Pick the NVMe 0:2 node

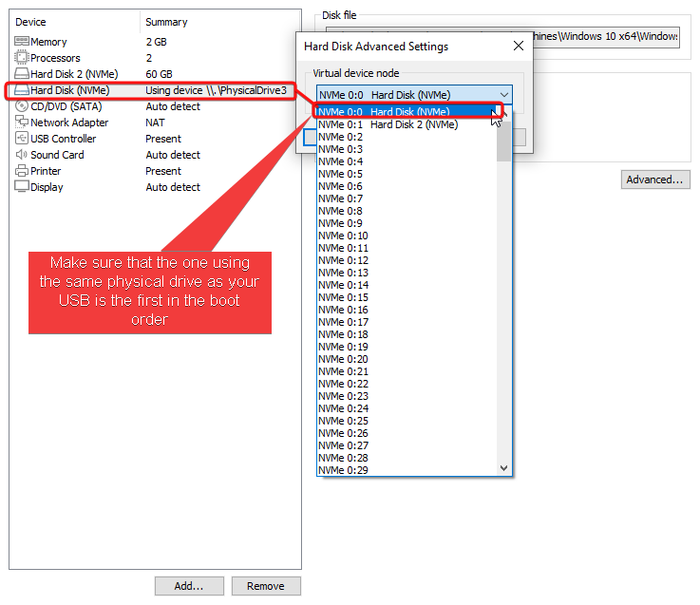click(x=407, y=137)
